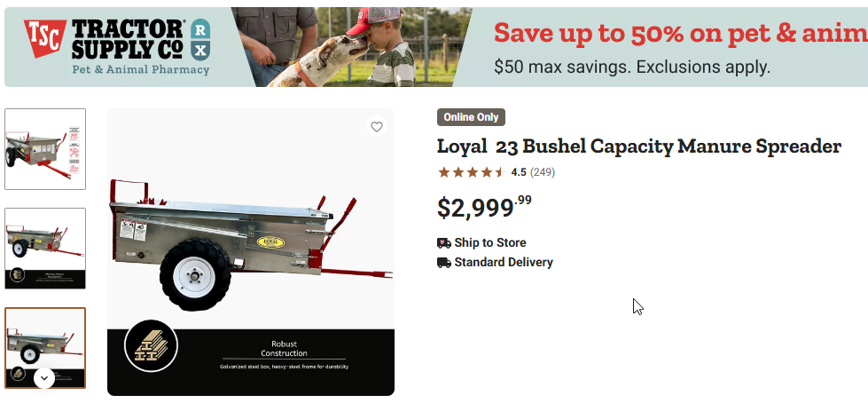The image size is (868, 411).
Task: Click the Standard Delivery label
Action: pyautogui.click(x=504, y=262)
